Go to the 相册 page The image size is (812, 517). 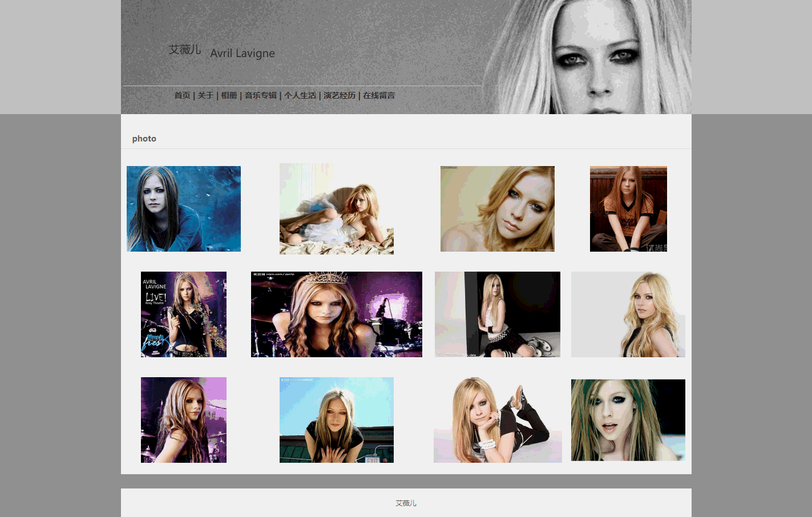(x=229, y=95)
